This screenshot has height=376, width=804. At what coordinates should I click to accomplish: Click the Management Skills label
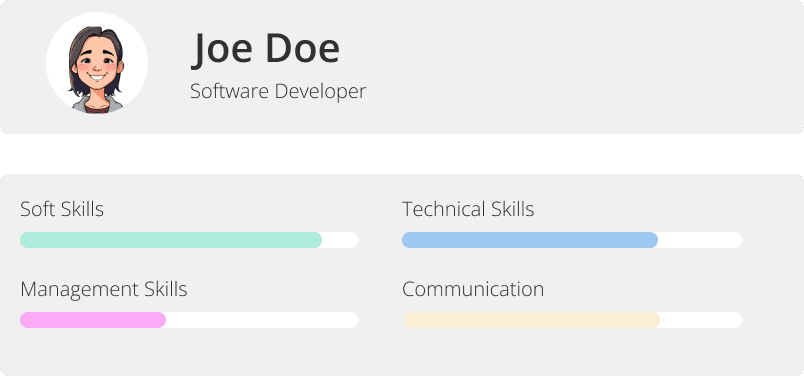104,290
